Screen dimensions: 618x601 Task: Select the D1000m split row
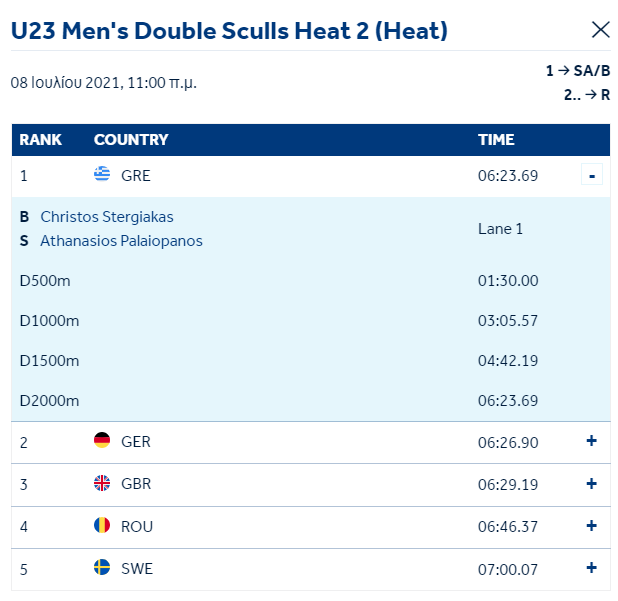click(x=311, y=321)
